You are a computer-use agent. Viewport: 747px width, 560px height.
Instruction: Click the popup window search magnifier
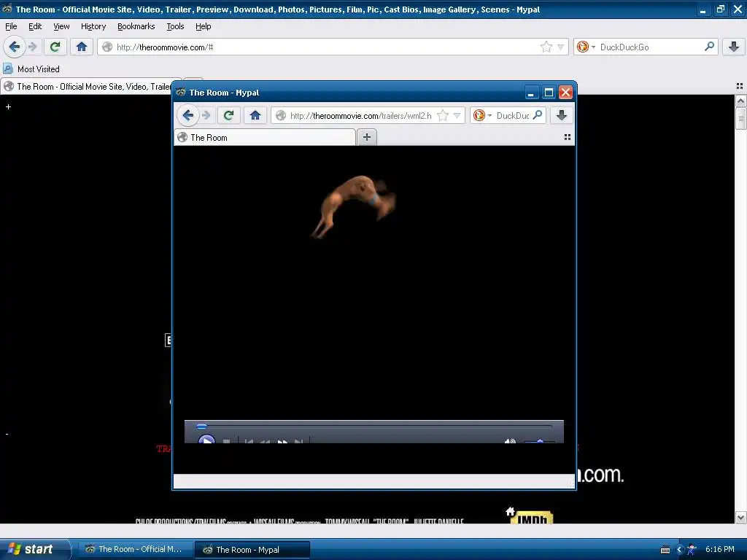[538, 115]
